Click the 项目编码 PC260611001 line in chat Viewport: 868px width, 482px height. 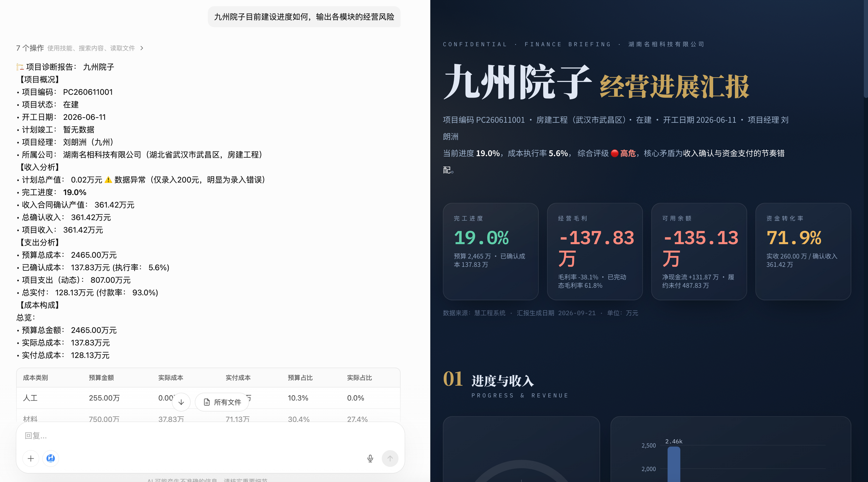pyautogui.click(x=65, y=92)
